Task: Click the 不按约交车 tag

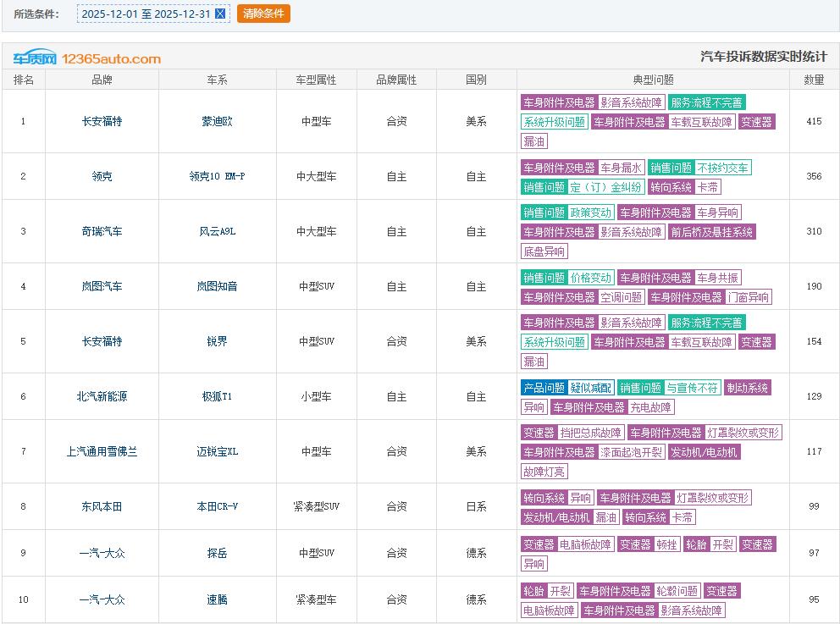Action: [x=722, y=168]
